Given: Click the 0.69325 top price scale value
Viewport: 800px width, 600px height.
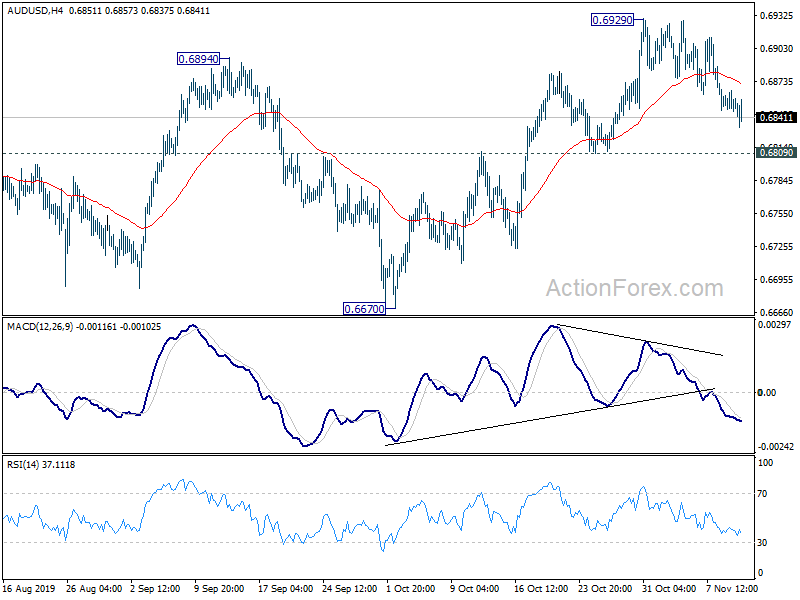Looking at the screenshot, I should pos(777,16).
